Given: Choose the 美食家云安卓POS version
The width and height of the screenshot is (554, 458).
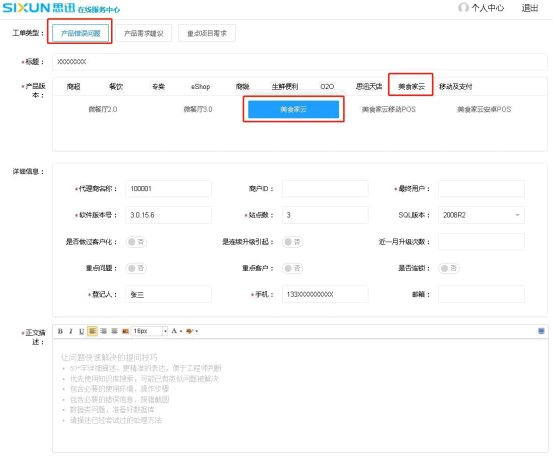Looking at the screenshot, I should 484,110.
